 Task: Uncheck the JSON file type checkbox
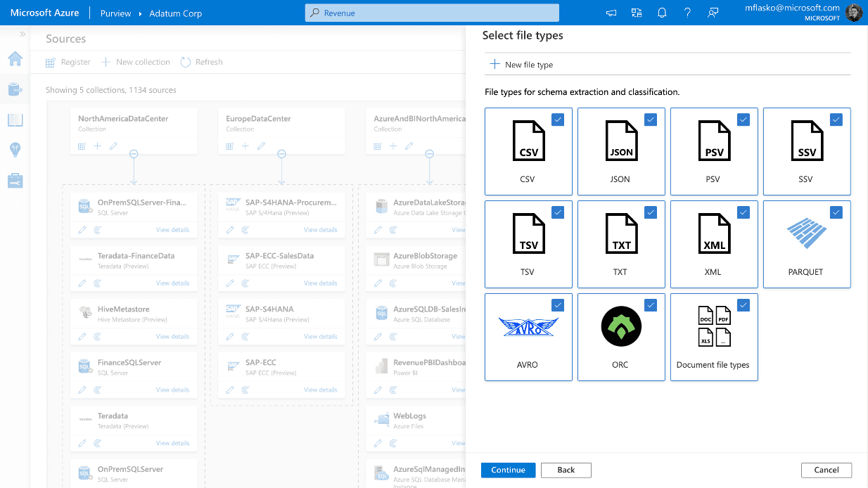pos(651,120)
